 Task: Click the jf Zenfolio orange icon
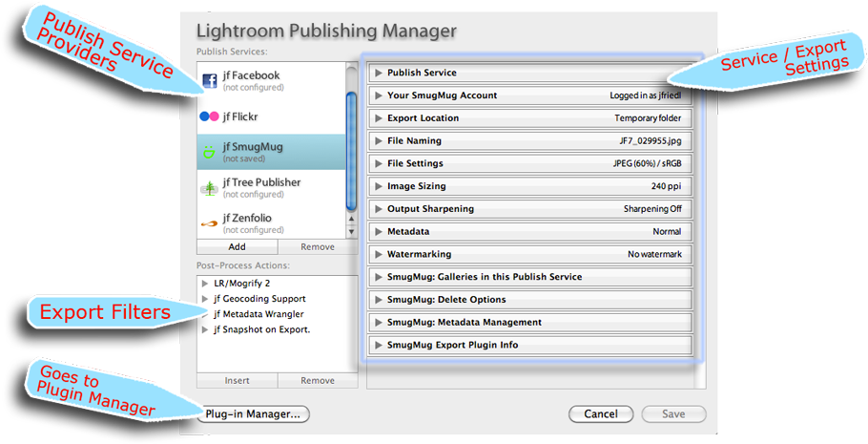[209, 223]
